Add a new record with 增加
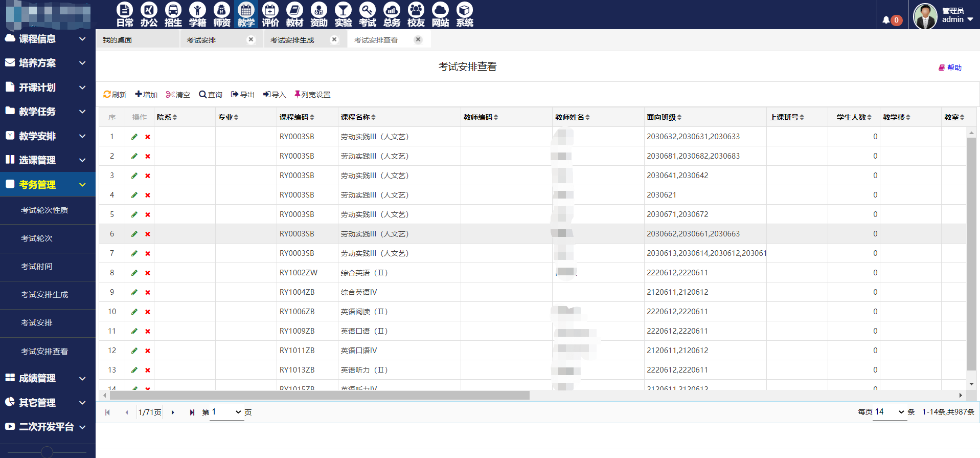Screen dimensions: 980x458 [146, 95]
